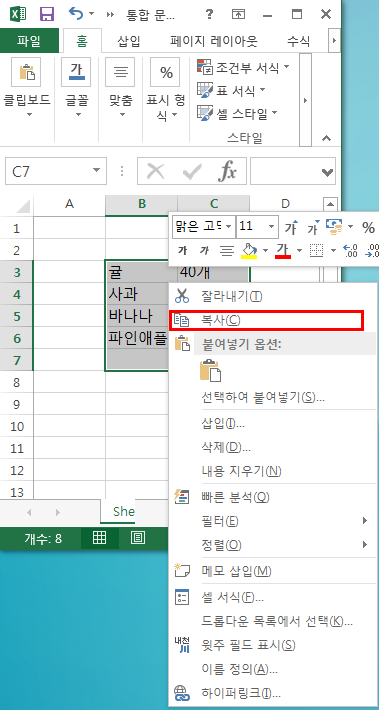Click the Percent Style icon in mini toolbar
Image resolution: width=379 pixels, height=710 pixels.
[x=368, y=227]
